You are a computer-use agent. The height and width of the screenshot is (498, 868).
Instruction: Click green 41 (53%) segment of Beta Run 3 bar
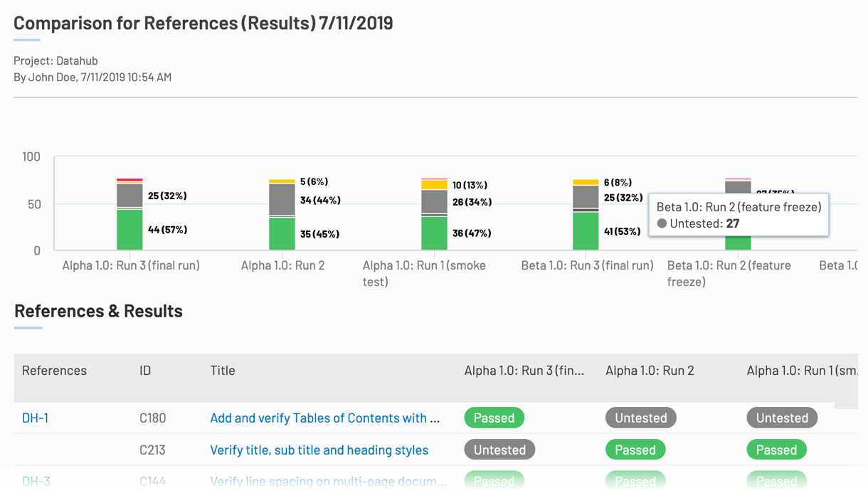pos(586,231)
